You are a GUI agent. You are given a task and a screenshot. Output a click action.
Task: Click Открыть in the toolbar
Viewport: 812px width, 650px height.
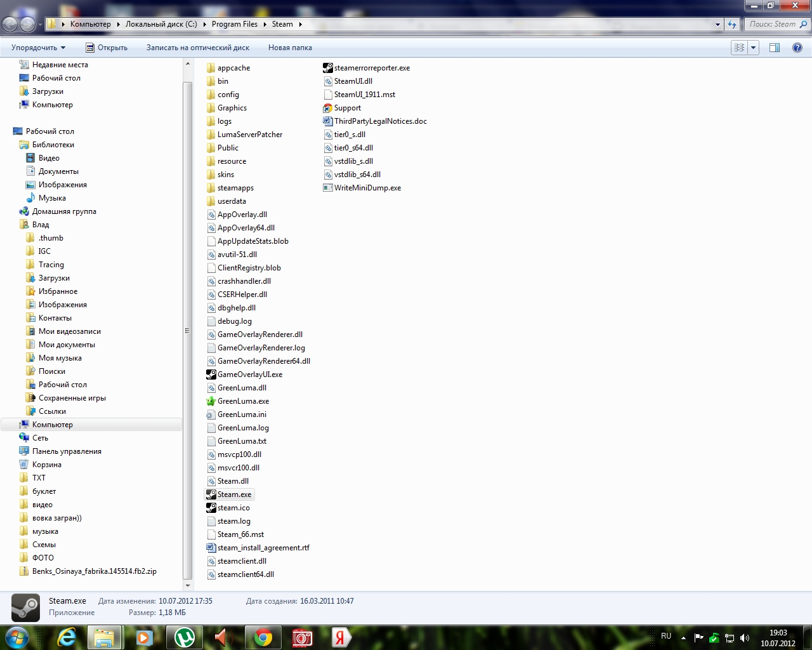(x=107, y=48)
